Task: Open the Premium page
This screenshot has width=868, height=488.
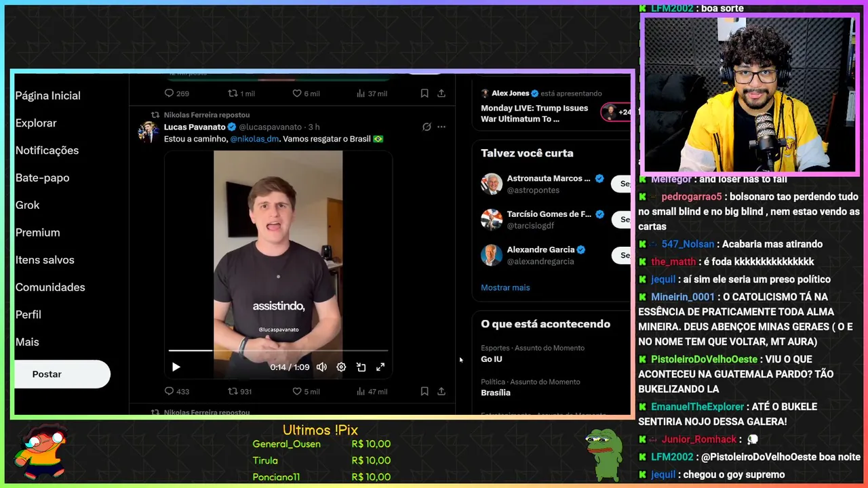Action: [x=37, y=232]
